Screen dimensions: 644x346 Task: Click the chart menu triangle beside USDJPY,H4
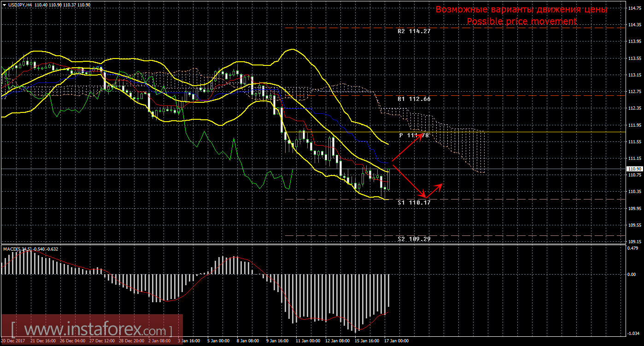pyautogui.click(x=4, y=4)
